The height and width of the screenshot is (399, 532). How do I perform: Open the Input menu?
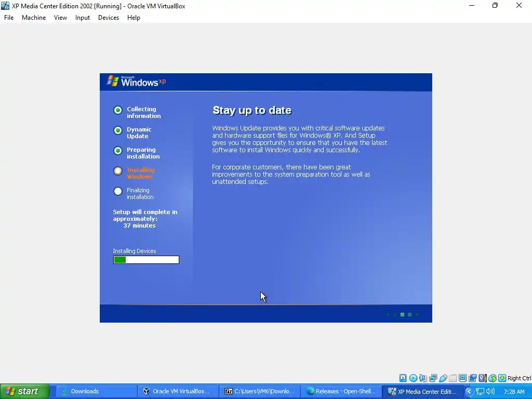point(83,18)
